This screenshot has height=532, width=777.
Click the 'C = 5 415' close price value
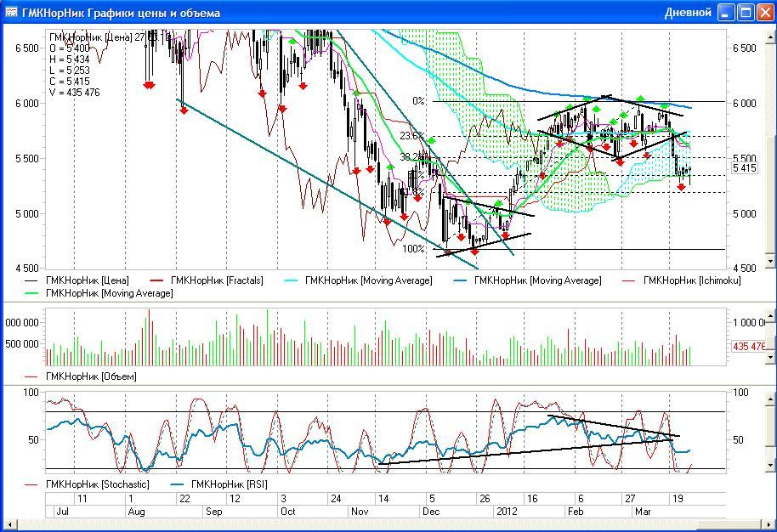(70, 82)
